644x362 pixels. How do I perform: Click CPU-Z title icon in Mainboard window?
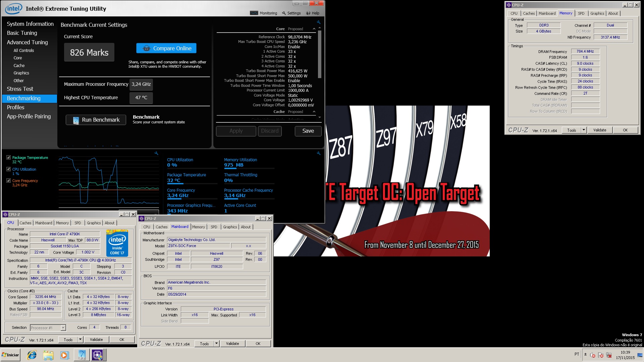(142, 219)
